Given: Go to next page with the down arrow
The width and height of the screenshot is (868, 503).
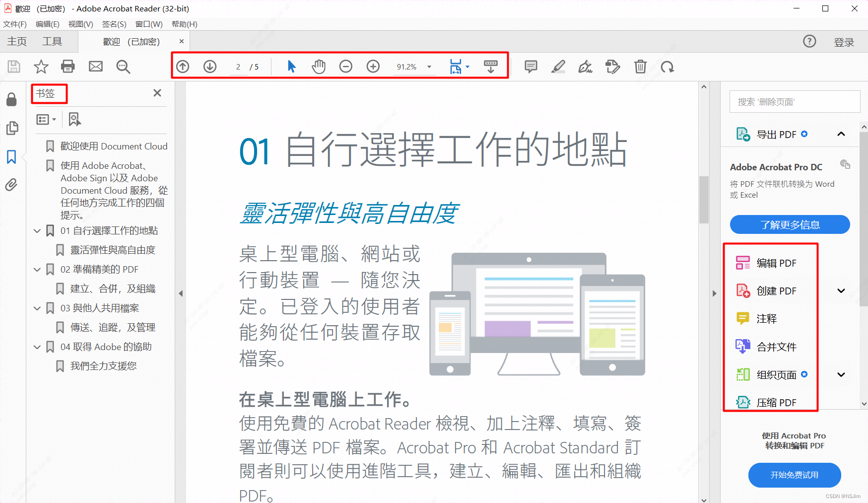Looking at the screenshot, I should pos(210,67).
